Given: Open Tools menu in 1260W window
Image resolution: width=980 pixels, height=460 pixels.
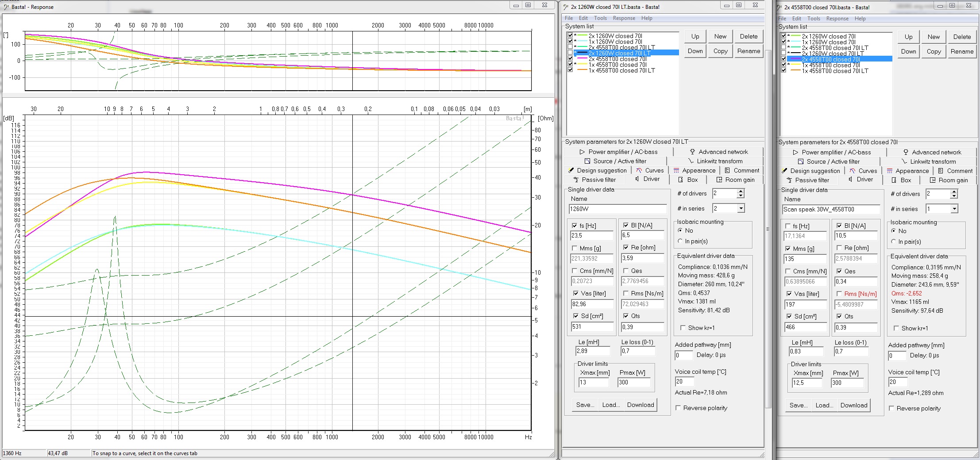Looking at the screenshot, I should [x=600, y=18].
